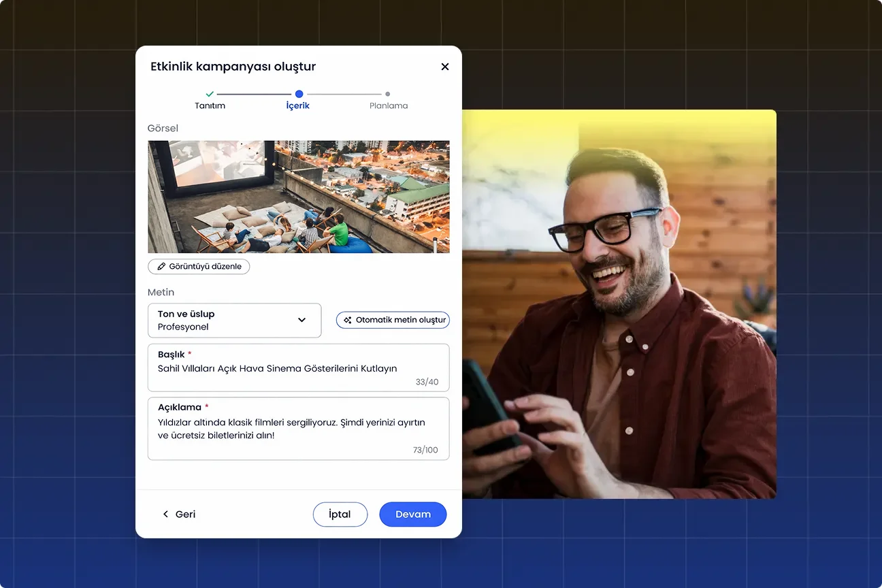Screen dimensions: 882x588
Task: Click the sparkle icon for automatic text
Action: click(x=348, y=320)
